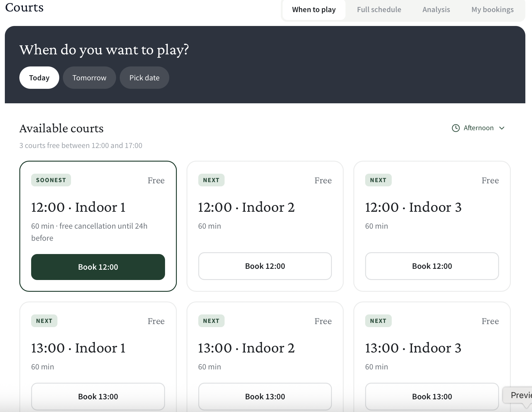The image size is (532, 412).
Task: Book 12:00 on Indoor 1
Action: [x=98, y=267]
